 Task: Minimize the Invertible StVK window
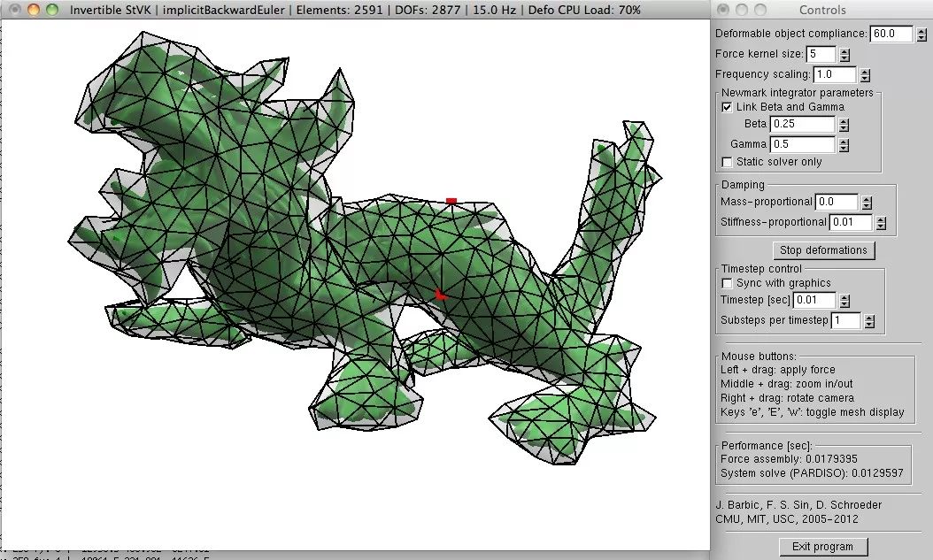[x=34, y=10]
